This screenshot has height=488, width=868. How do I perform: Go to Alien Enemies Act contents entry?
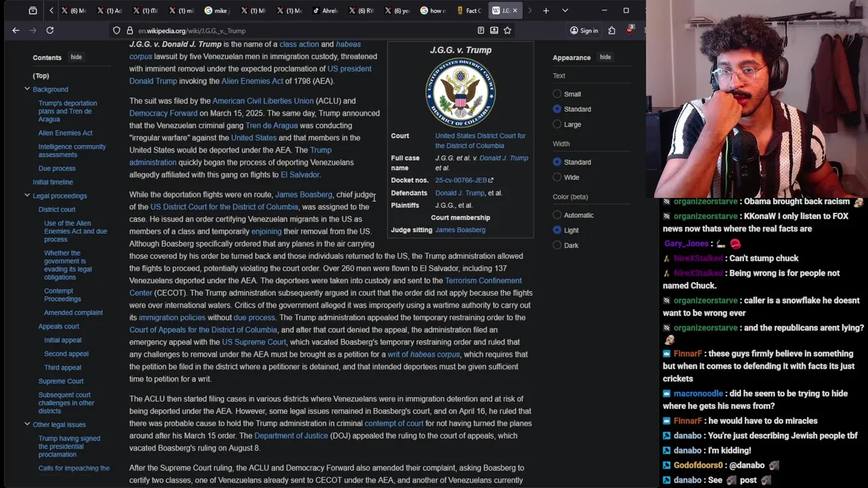(x=65, y=133)
